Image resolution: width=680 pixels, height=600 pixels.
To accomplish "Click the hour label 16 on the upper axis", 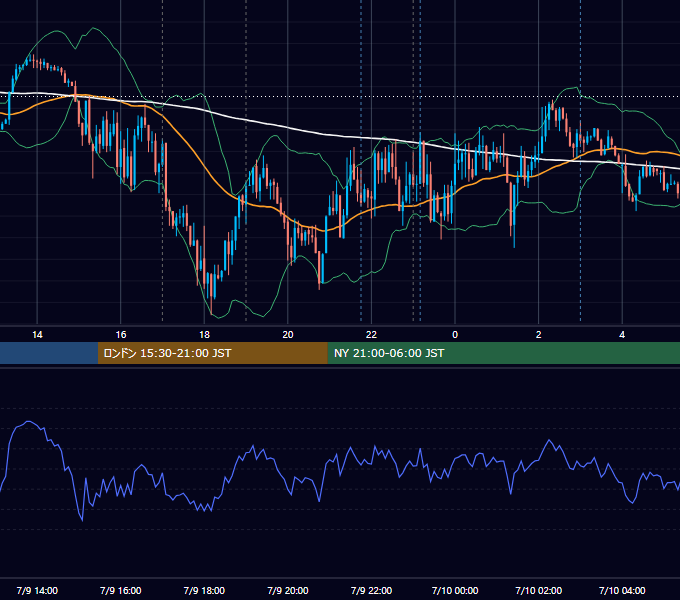I will click(121, 335).
